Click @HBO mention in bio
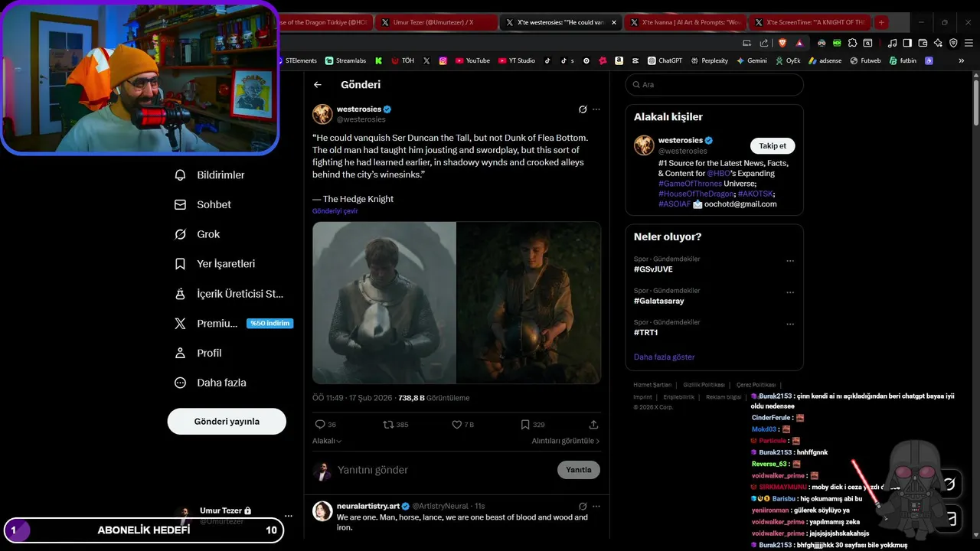The image size is (980, 551). tap(718, 174)
